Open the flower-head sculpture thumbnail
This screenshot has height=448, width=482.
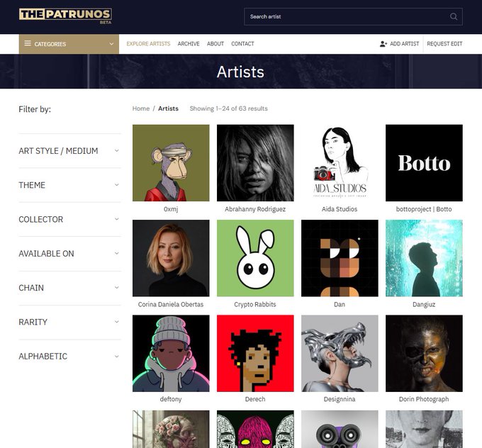tap(171, 429)
